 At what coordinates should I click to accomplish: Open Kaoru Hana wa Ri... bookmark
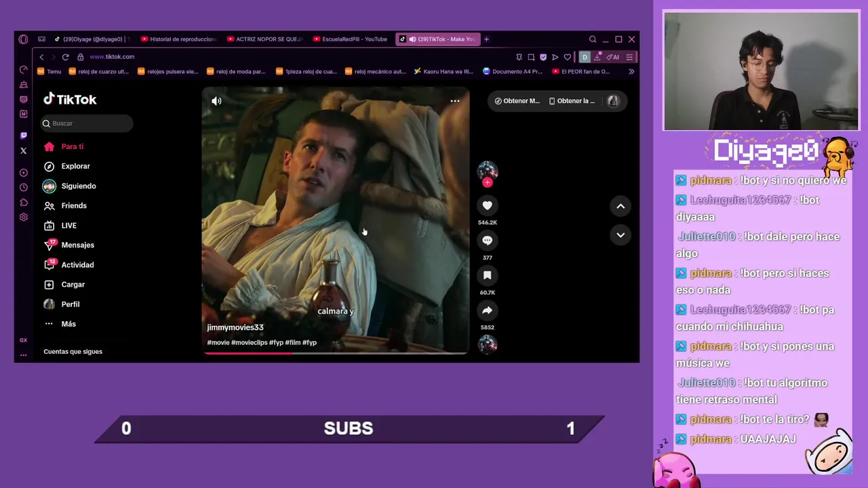tap(443, 71)
